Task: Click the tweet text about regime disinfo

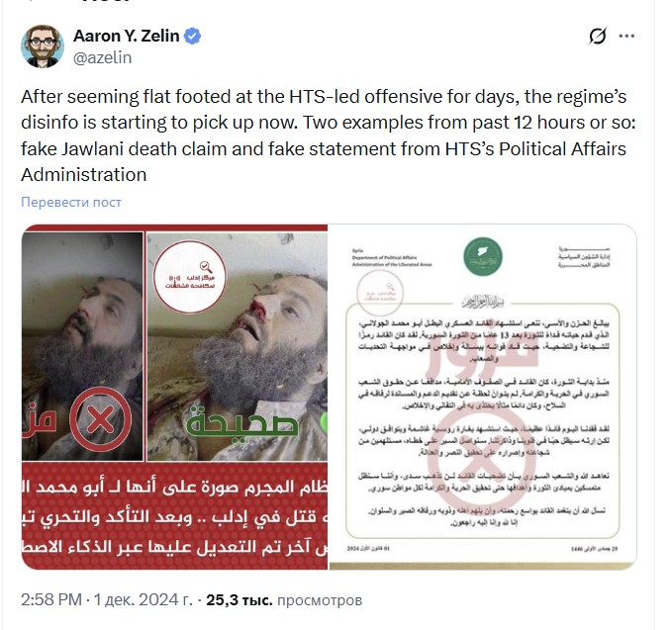Action: (328, 135)
